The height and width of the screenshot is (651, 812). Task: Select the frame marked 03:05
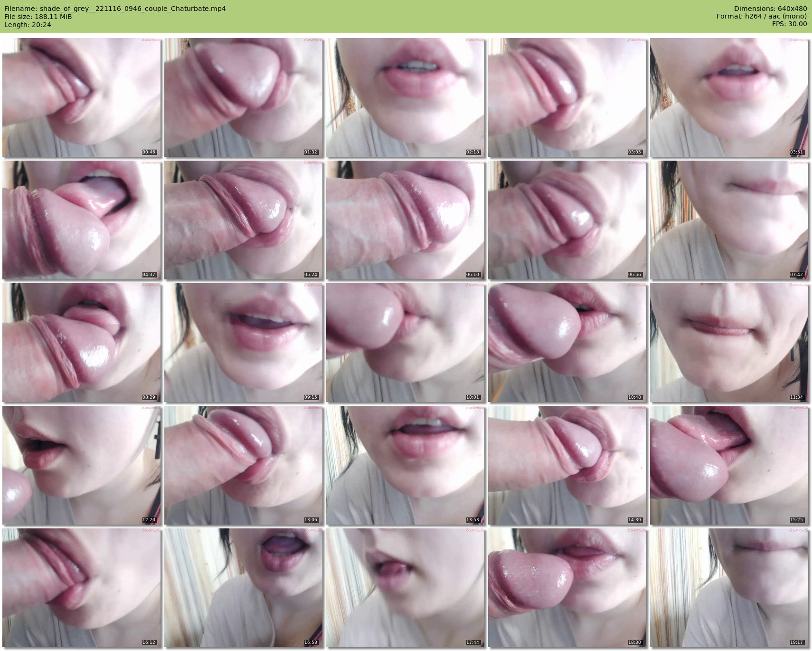[x=567, y=97]
